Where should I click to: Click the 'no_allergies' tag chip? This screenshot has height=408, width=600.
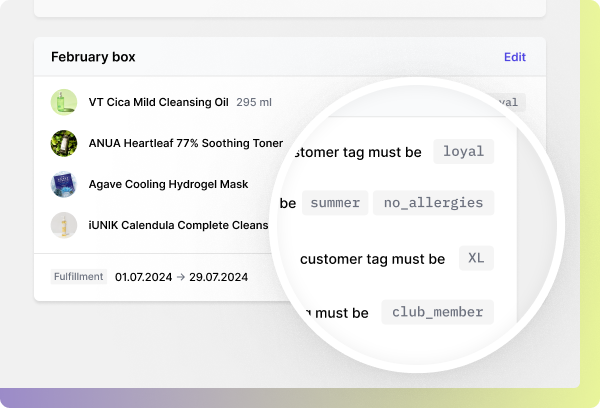click(433, 203)
